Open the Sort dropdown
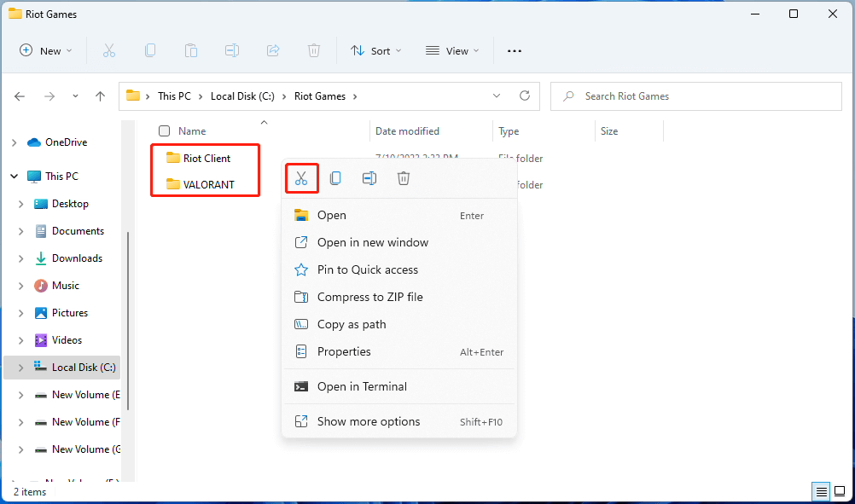 [375, 50]
